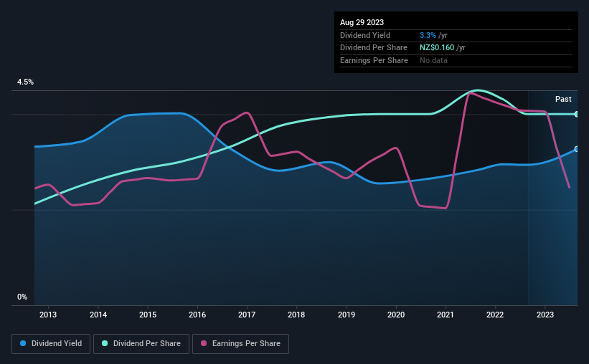The image size is (589, 364).
Task: Select the 2016 label on the x-axis
Action: coord(197,315)
